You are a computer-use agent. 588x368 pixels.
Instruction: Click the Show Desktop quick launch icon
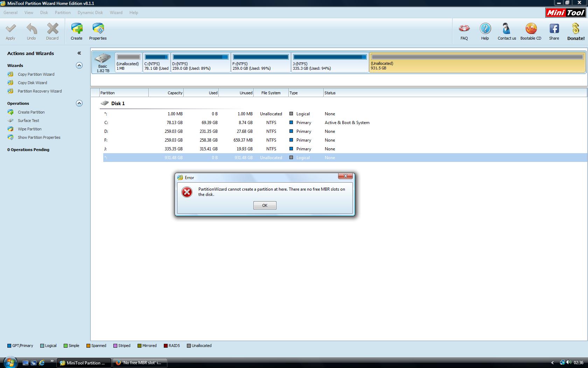(26, 363)
